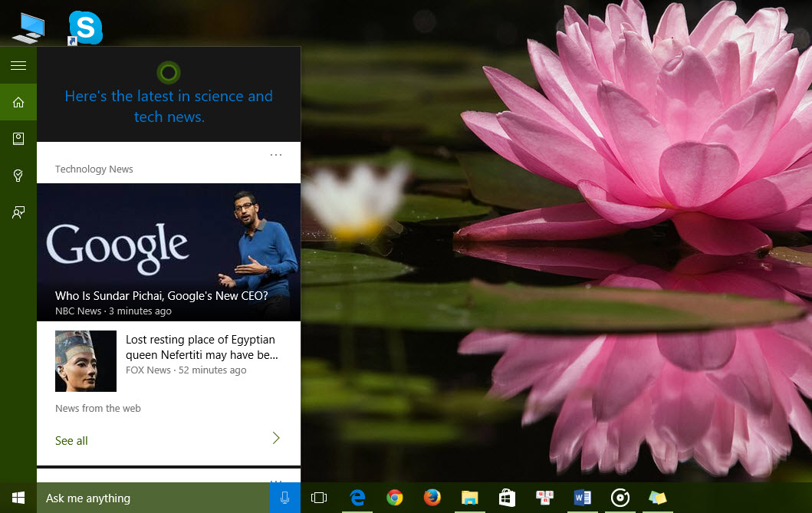Viewport: 812px width, 513px height.
Task: Open the Sticky Notes taskbar icon
Action: [x=657, y=498]
